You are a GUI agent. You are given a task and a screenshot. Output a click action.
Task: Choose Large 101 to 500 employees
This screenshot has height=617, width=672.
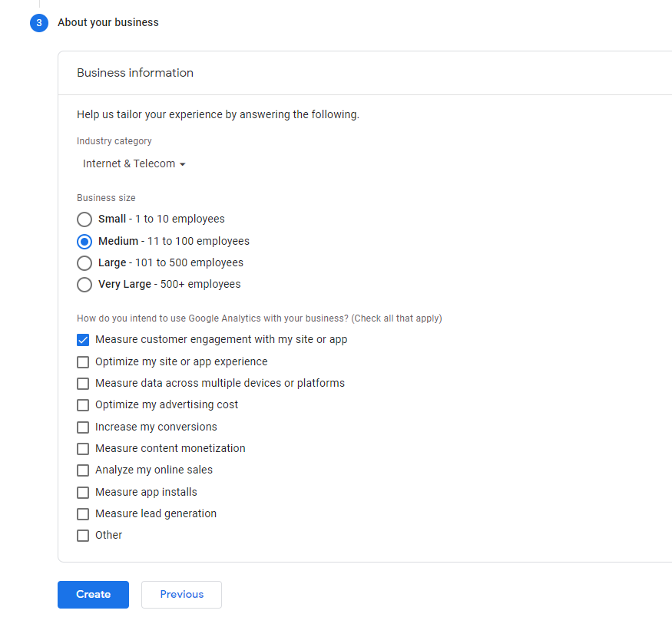84,263
